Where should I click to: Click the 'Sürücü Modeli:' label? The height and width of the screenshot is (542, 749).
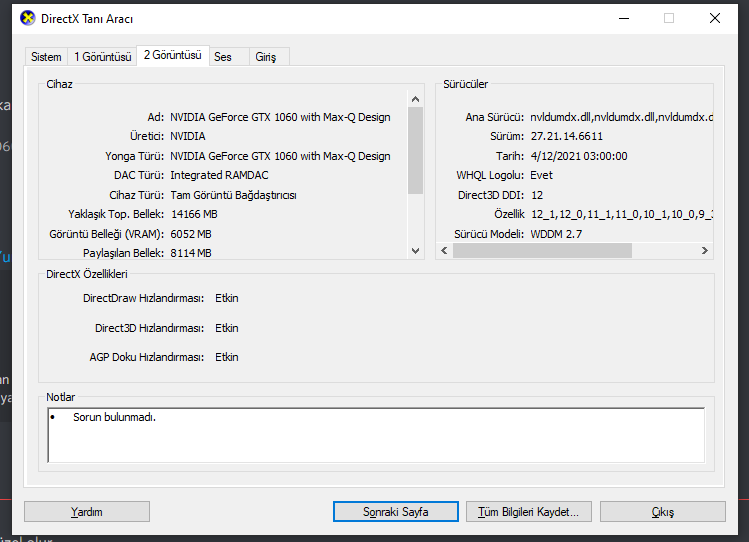tap(489, 234)
